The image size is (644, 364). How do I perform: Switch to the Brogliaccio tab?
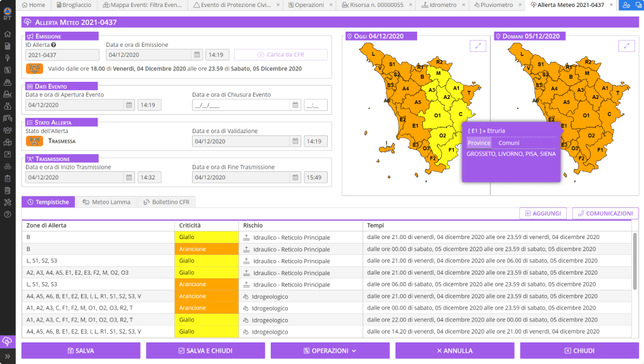pos(74,5)
